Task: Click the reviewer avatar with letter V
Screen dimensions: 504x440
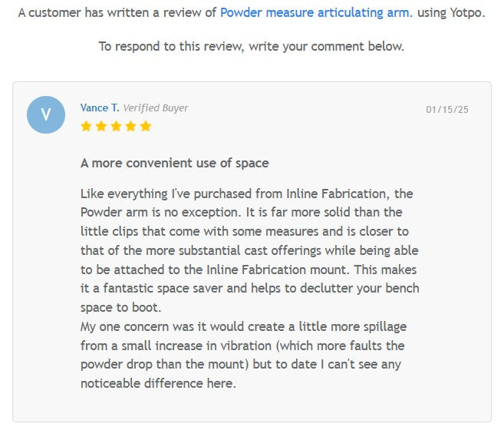Action: (x=46, y=115)
